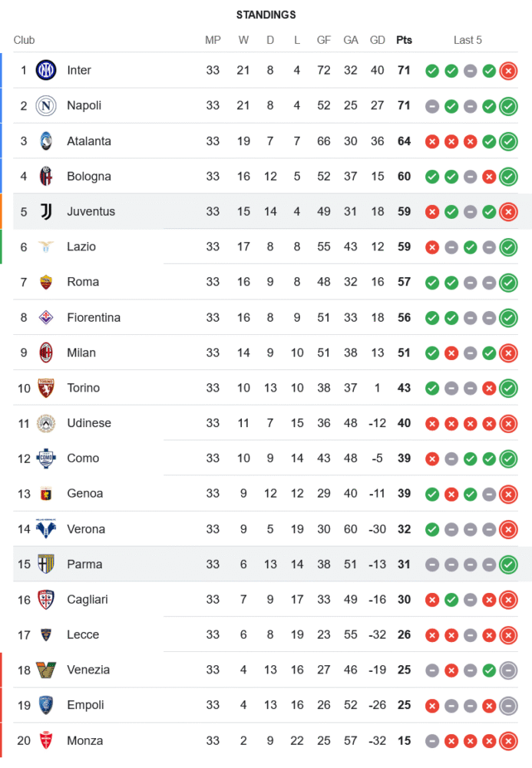
Task: Click Parma's latest win result icon
Action: point(507,564)
